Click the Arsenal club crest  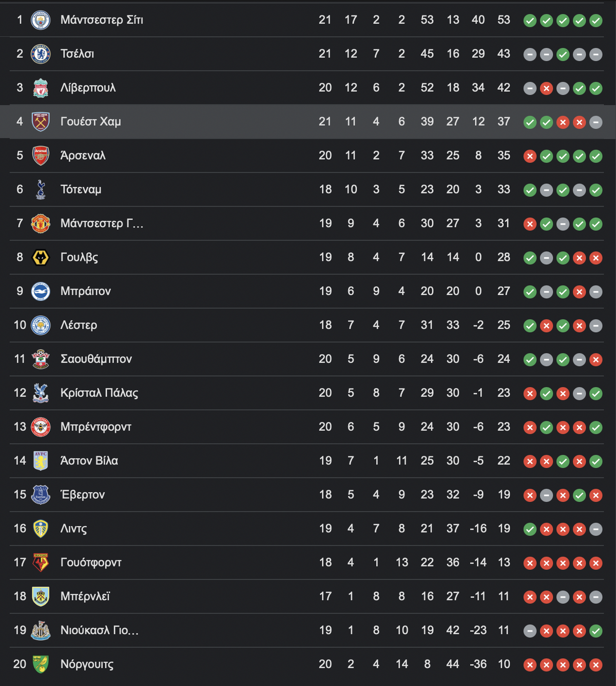click(41, 156)
